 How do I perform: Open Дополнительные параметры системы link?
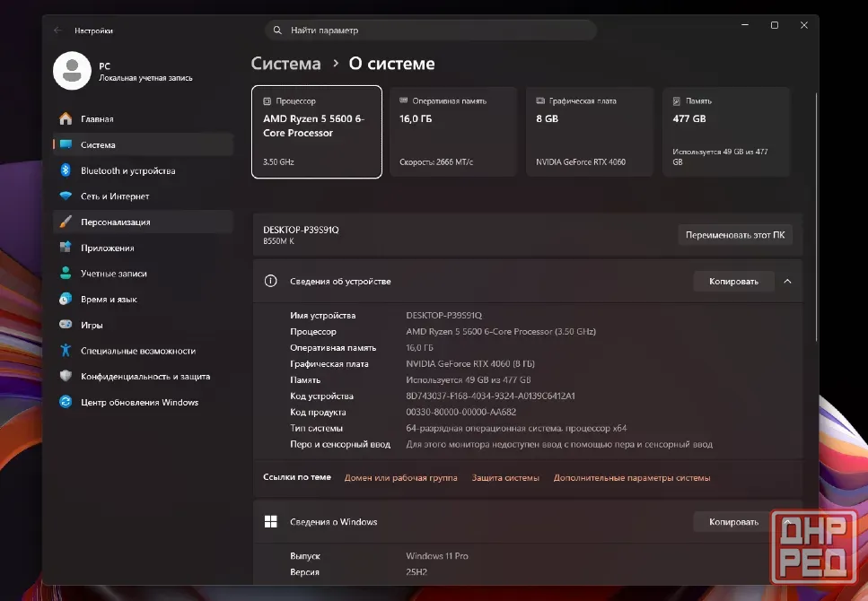(632, 477)
